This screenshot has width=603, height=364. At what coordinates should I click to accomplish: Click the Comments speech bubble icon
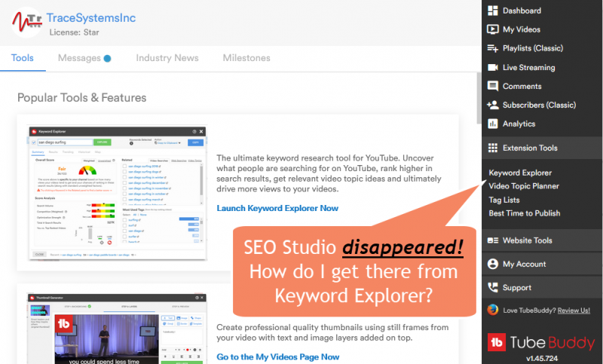tap(492, 86)
